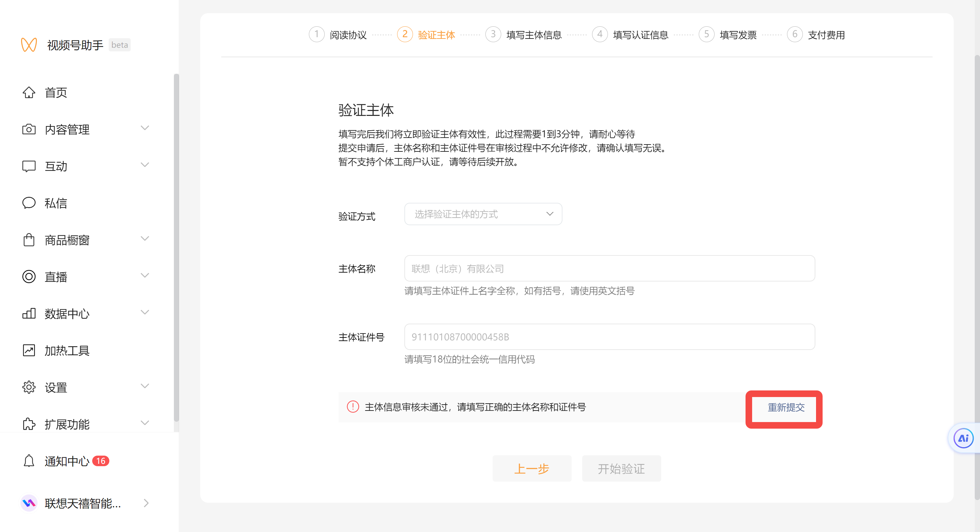The width and height of the screenshot is (980, 532).
Task: Click the 视频号助手 butterfly logo
Action: (29, 45)
